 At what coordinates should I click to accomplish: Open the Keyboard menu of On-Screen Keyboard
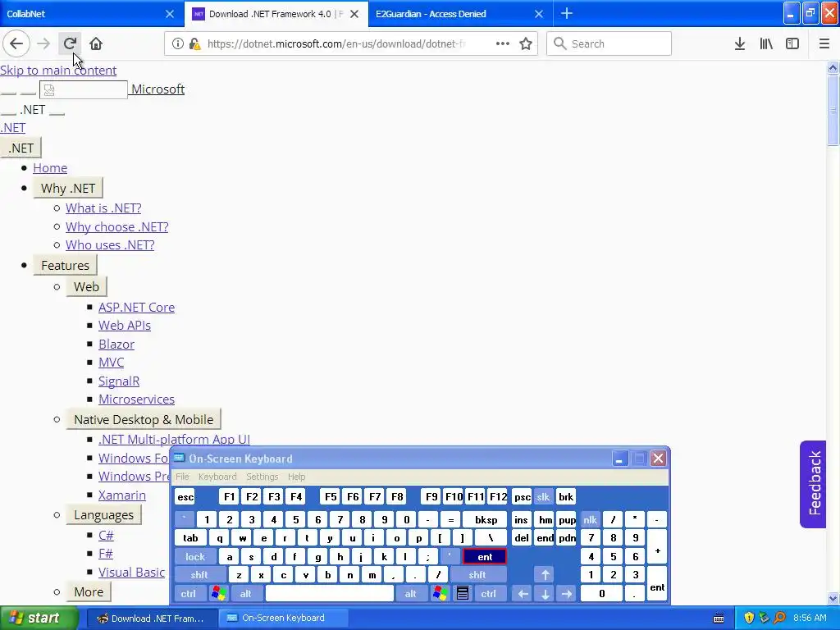(x=217, y=477)
